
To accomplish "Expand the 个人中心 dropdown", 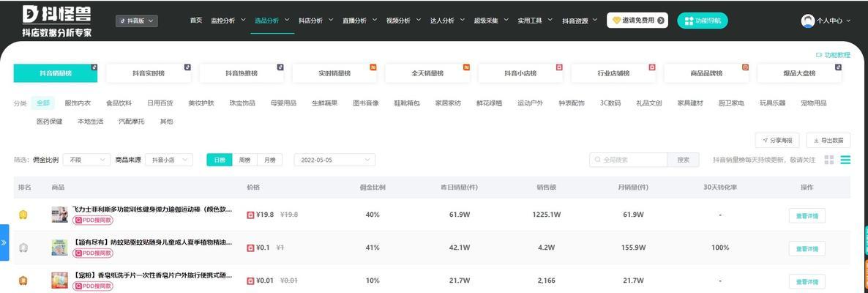I will tap(847, 21).
